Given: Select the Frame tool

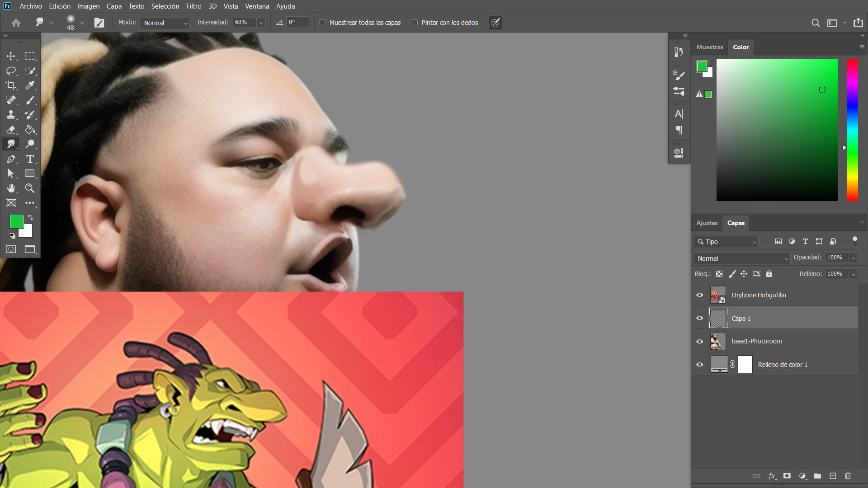Looking at the screenshot, I should [x=11, y=203].
